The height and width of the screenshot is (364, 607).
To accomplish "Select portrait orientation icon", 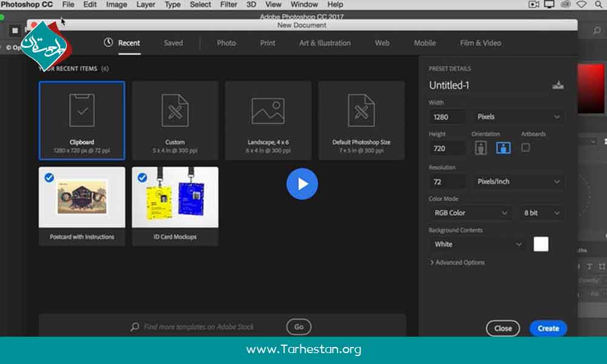I will [481, 148].
